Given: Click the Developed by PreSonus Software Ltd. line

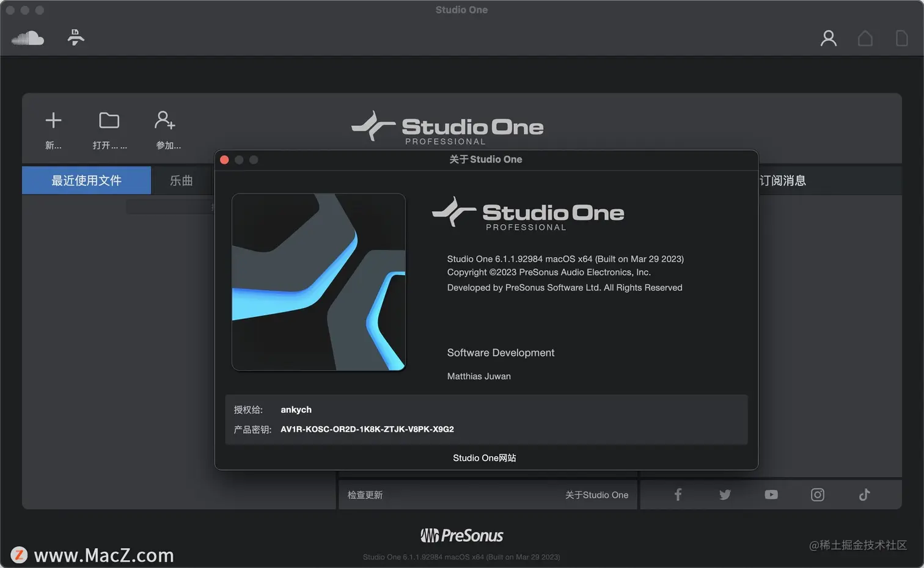Looking at the screenshot, I should (565, 288).
